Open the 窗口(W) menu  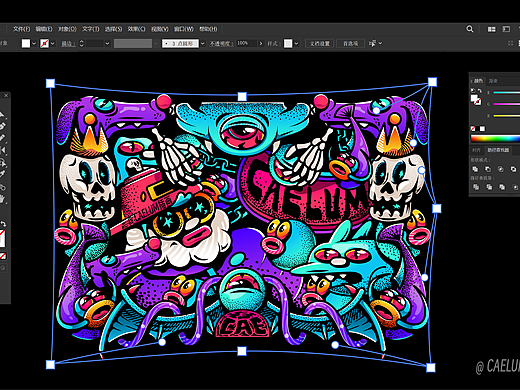[x=184, y=29]
